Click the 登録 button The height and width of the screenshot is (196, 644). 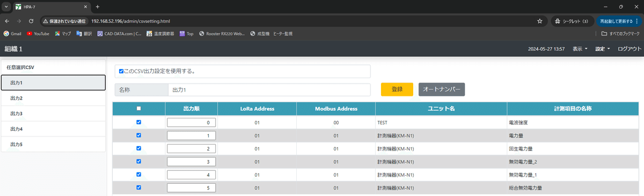point(397,89)
